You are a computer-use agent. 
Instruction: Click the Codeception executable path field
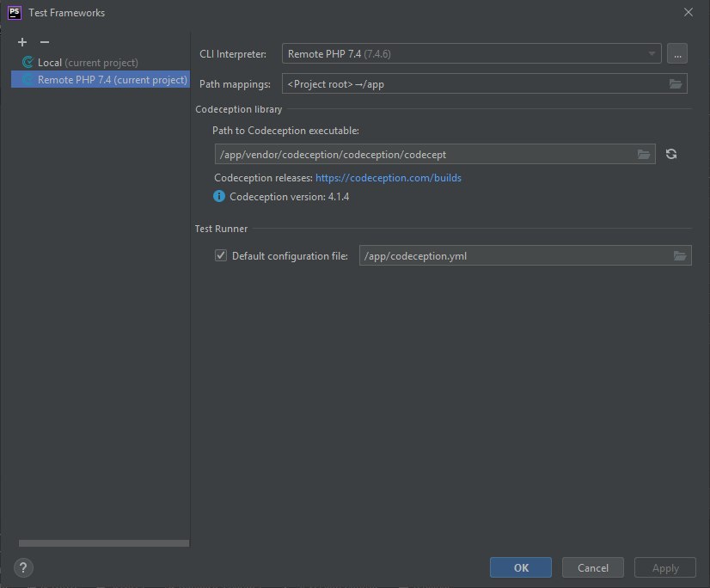click(435, 155)
